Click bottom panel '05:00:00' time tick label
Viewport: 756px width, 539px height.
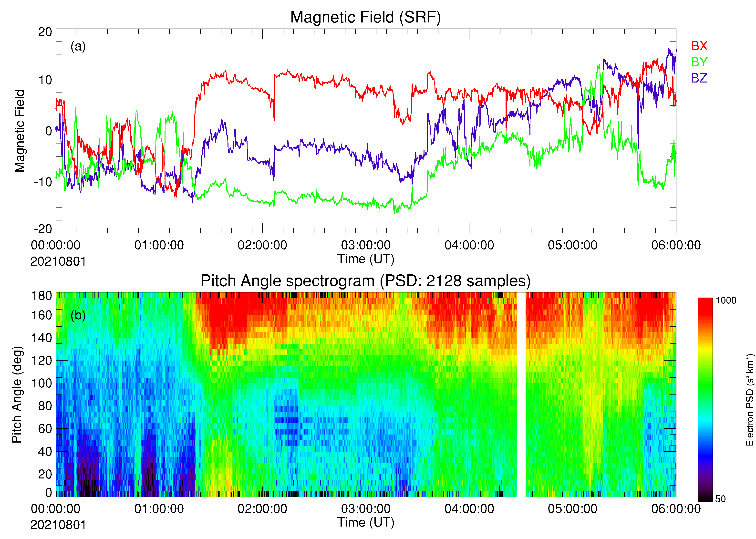572,509
